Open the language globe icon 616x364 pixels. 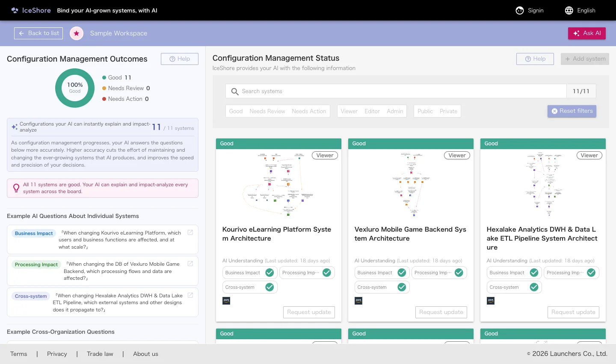tap(569, 10)
